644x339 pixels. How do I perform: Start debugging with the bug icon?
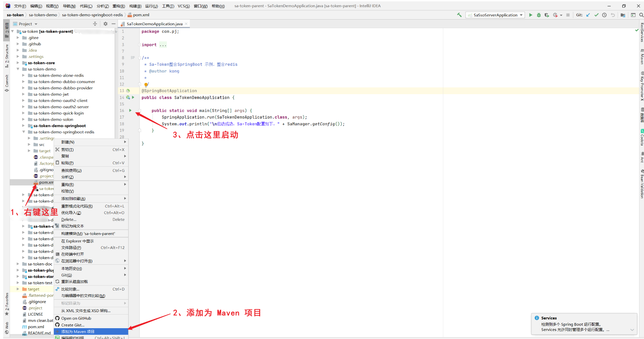[538, 15]
